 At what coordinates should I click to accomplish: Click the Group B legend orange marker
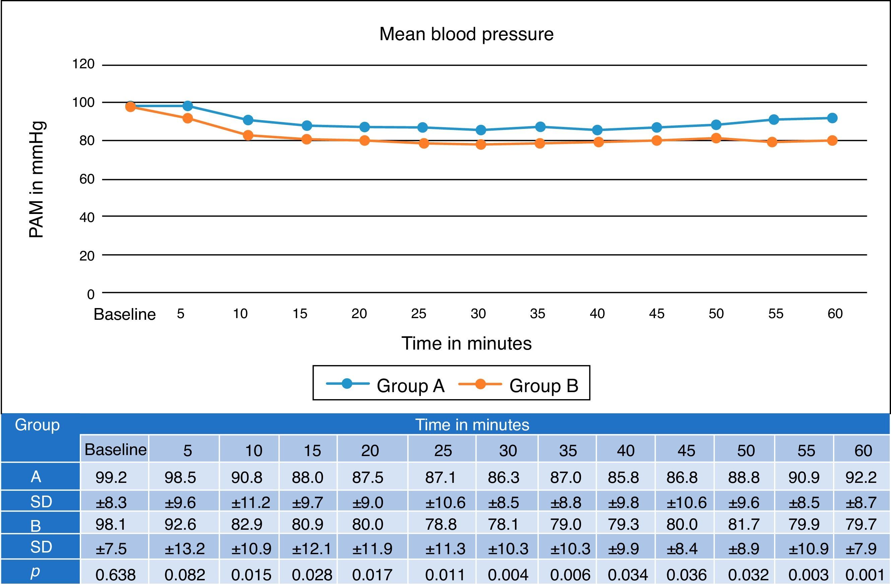click(480, 384)
